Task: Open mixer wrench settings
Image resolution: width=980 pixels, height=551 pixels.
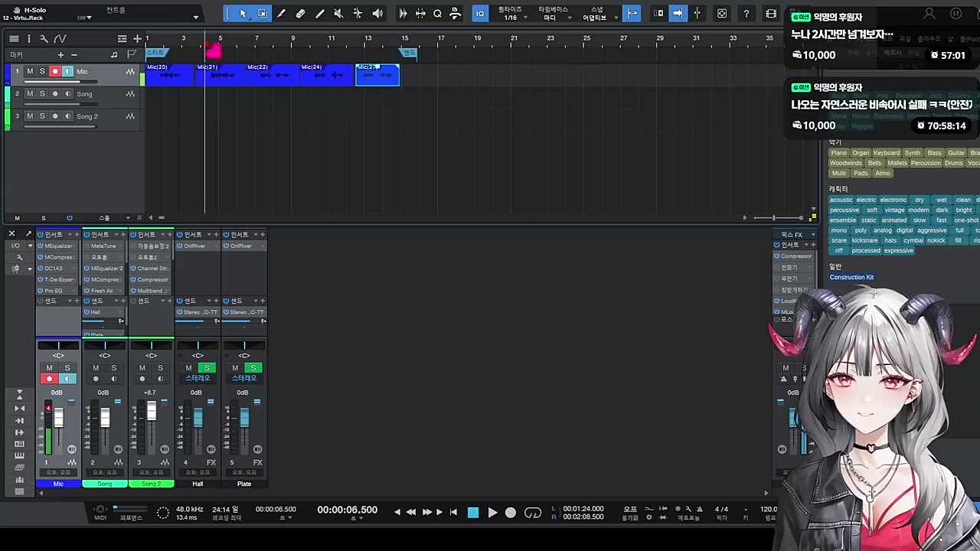Action: (x=20, y=257)
